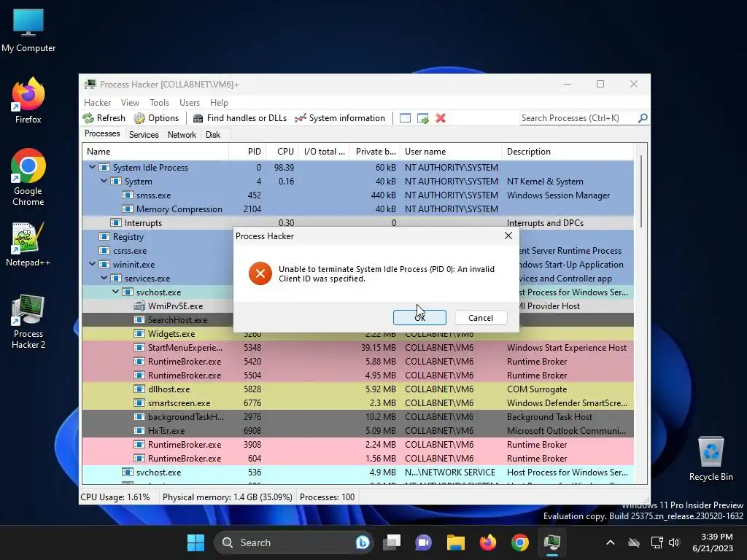The image size is (747, 560).
Task: Click the System Idle Process row icon
Action: point(104,168)
